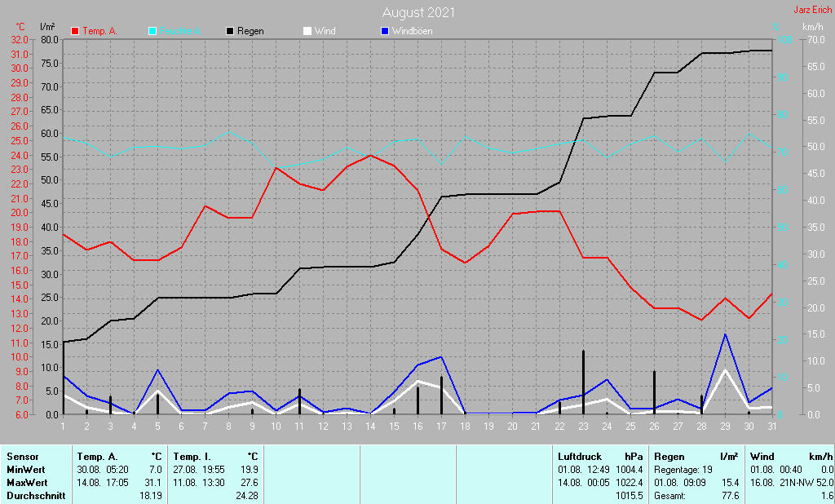Click the blue Windböen legend square
The height and width of the screenshot is (504, 835).
385,31
